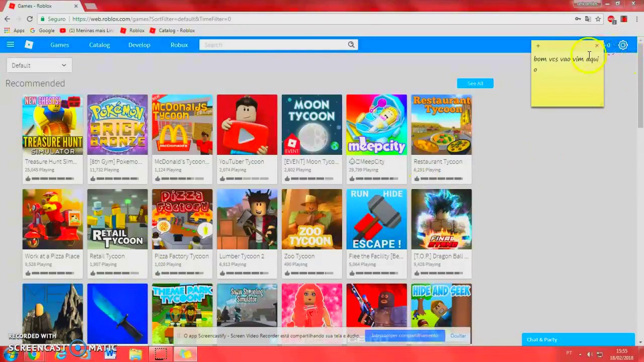The width and height of the screenshot is (644, 362).
Task: Open the Catalog - Roblox bookmark
Action: pyautogui.click(x=172, y=31)
